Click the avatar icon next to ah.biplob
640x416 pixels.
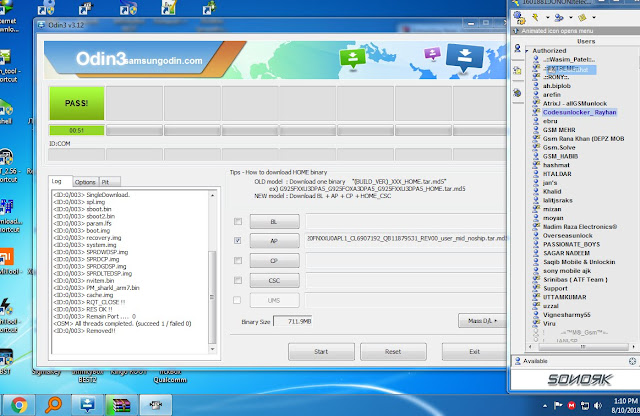536,86
